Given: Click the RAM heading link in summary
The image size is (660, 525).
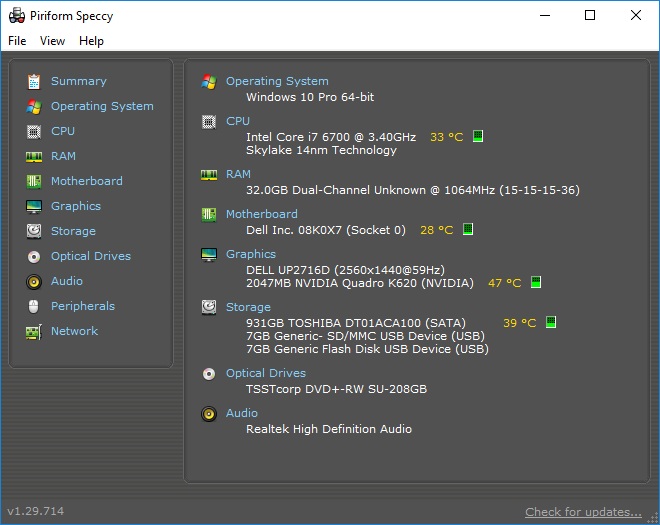Looking at the screenshot, I should [x=238, y=174].
